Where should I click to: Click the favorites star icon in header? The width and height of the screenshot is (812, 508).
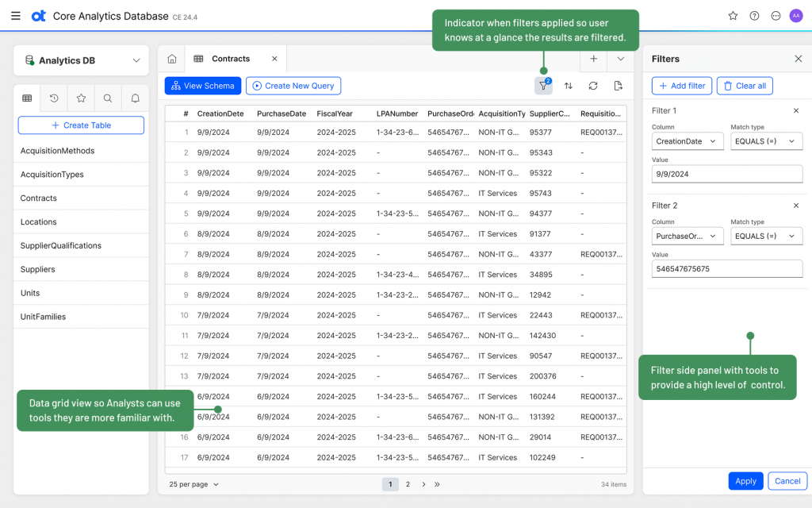(x=733, y=16)
